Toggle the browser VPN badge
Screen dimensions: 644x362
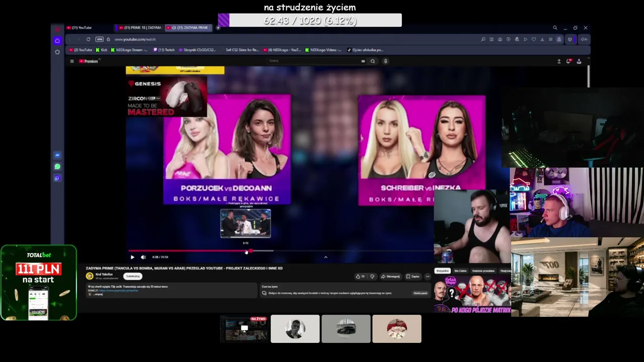coord(99,39)
